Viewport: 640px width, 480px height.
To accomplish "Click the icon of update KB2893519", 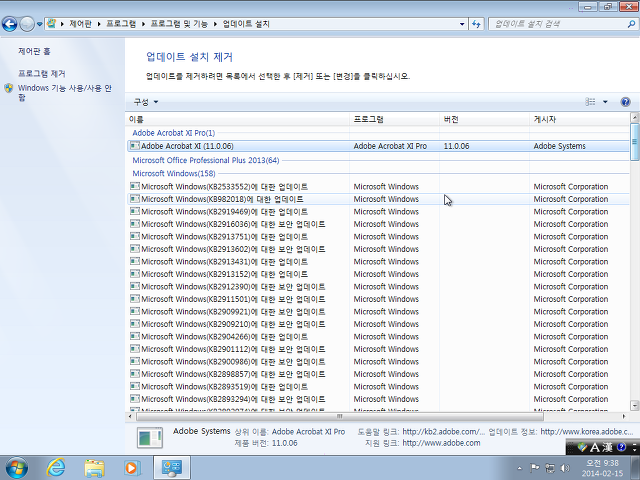I will coord(135,386).
